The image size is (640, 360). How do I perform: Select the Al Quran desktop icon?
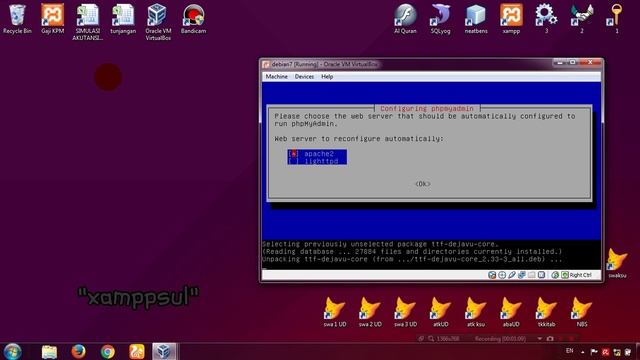(405, 19)
